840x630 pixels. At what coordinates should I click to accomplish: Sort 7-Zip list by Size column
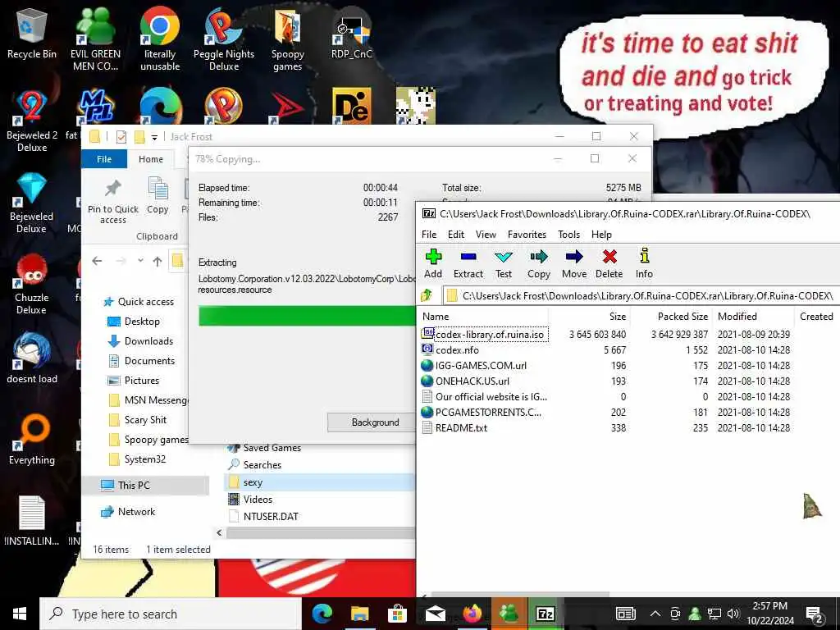point(589,316)
